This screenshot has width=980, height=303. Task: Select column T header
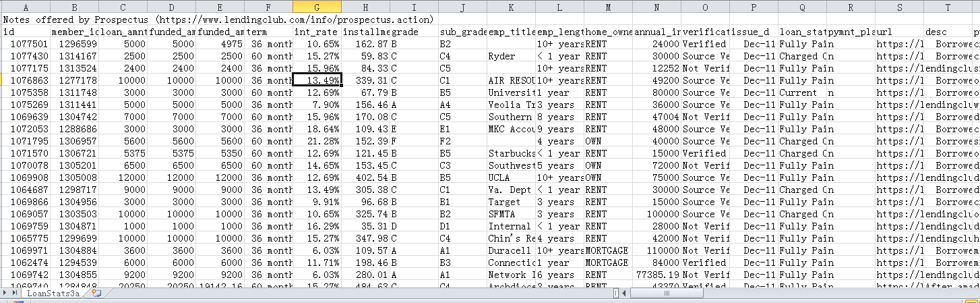(948, 7)
